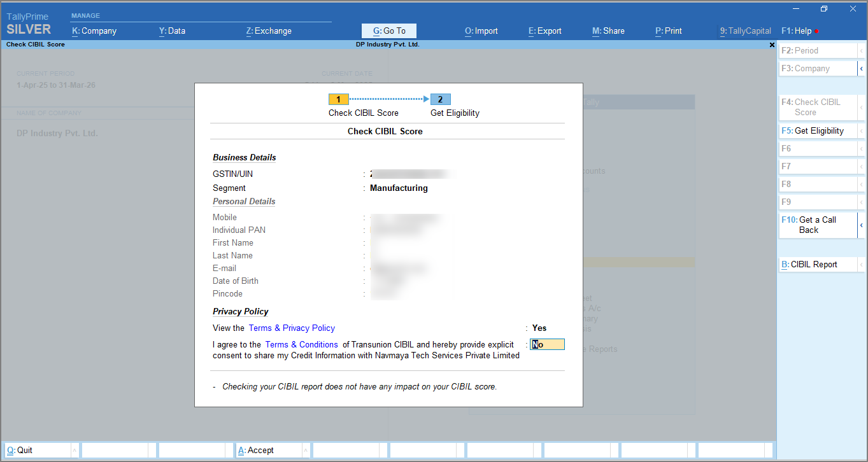Click the red Help notification dot

click(816, 31)
